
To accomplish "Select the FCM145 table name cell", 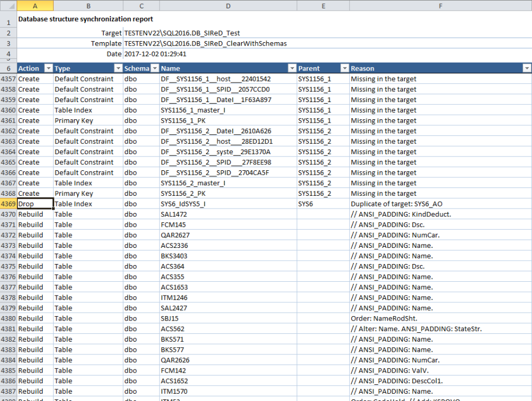I will coord(228,225).
